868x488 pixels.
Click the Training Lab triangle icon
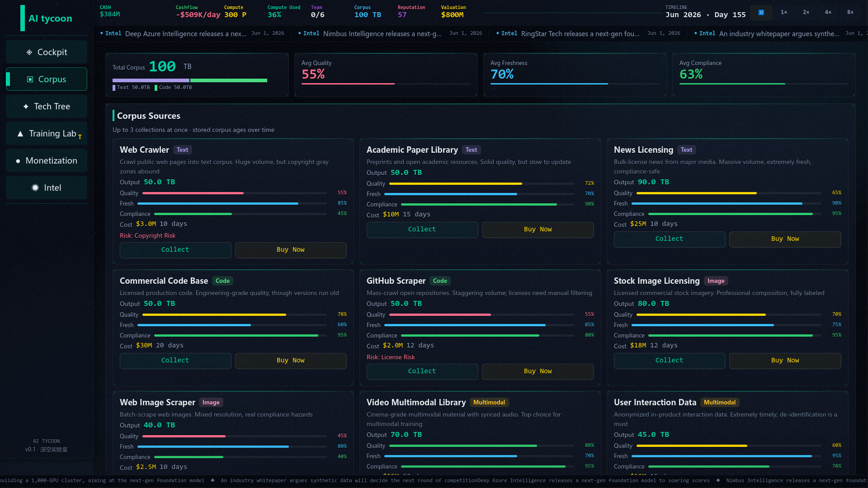20,134
